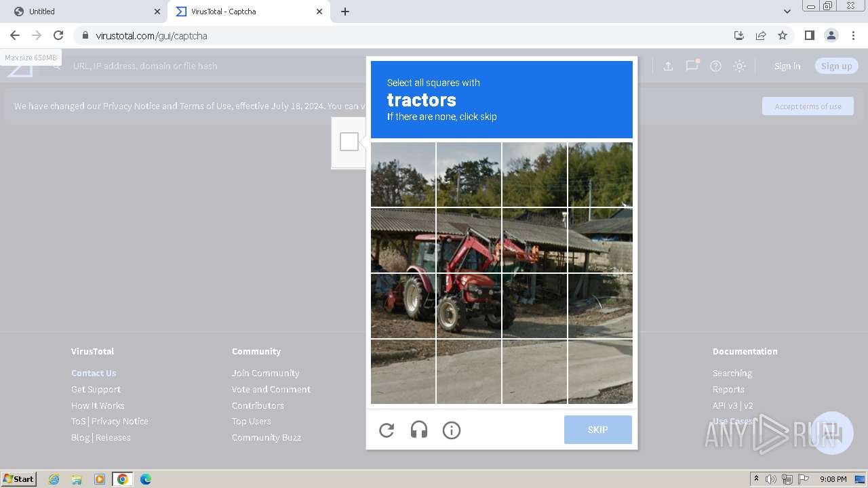Reload the current page
868x488 pixels.
[58, 35]
